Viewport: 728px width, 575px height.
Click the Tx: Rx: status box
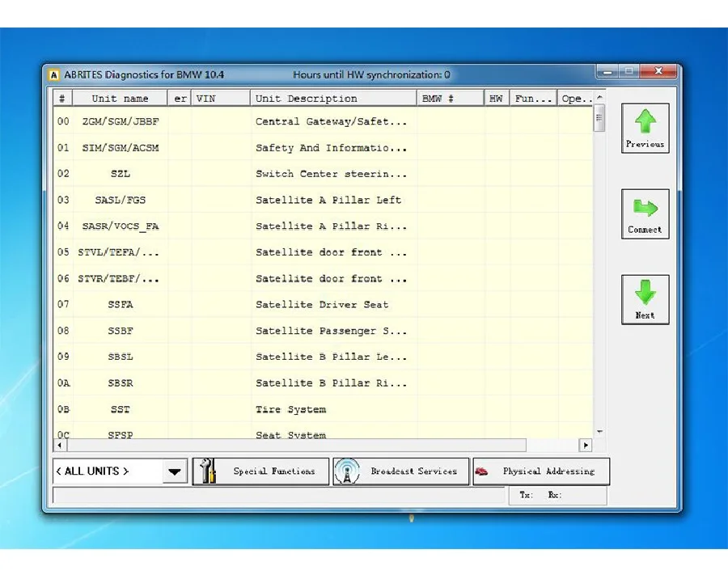click(557, 495)
